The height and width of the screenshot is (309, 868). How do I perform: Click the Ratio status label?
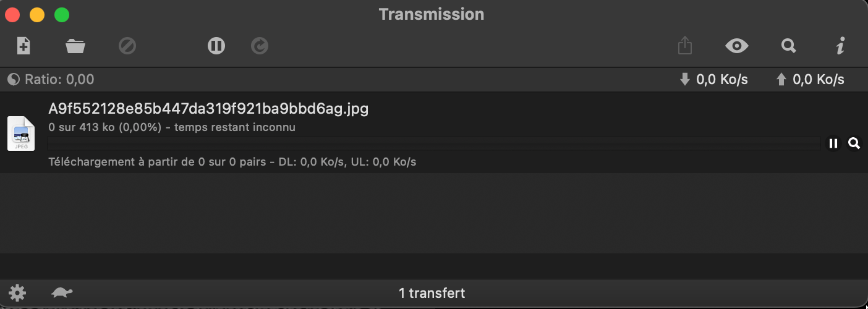[51, 80]
